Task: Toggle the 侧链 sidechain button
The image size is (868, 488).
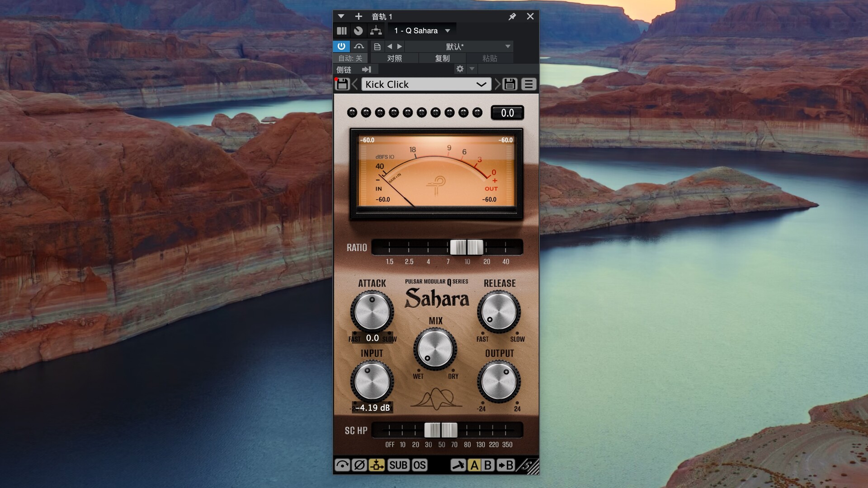Action: 344,70
